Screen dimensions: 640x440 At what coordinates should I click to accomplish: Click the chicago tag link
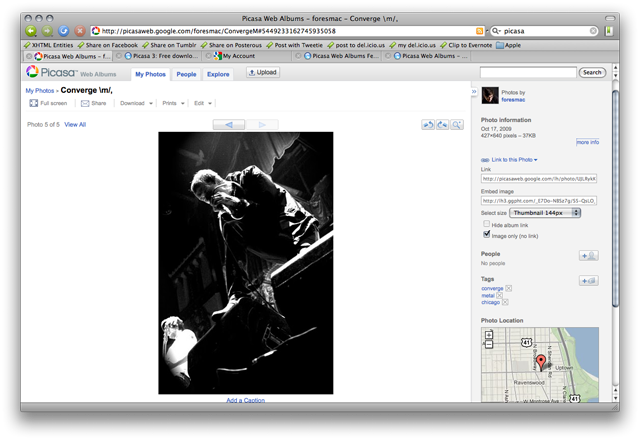[491, 302]
